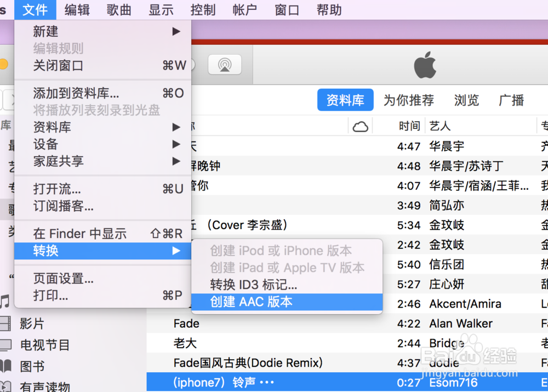Open the 电视节目 TV shows sidebar item
The width and height of the screenshot is (548, 392).
[x=45, y=345]
